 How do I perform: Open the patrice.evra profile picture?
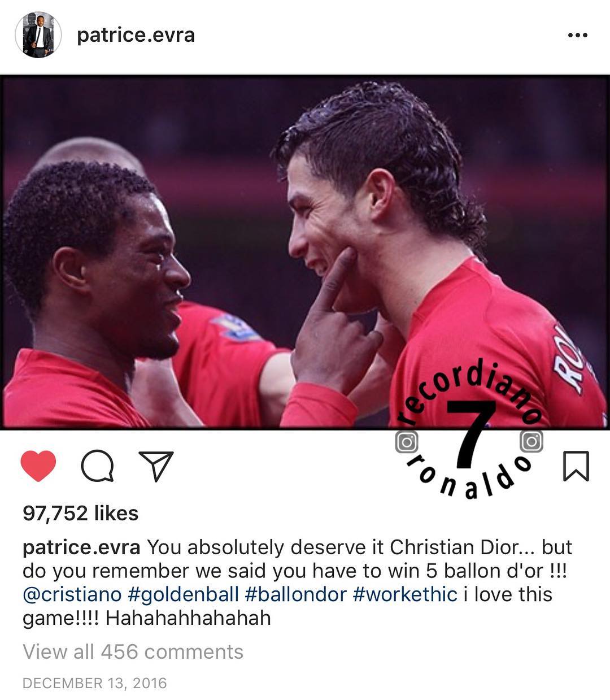click(38, 34)
